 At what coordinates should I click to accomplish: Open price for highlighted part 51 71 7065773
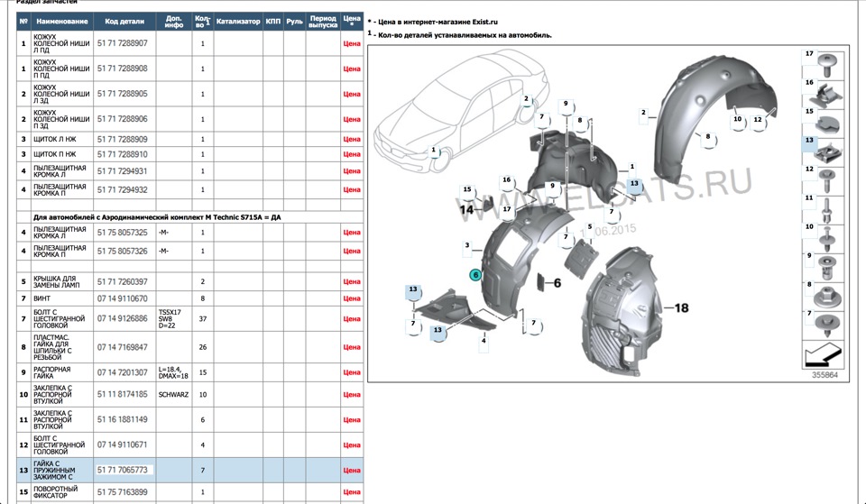pos(352,471)
